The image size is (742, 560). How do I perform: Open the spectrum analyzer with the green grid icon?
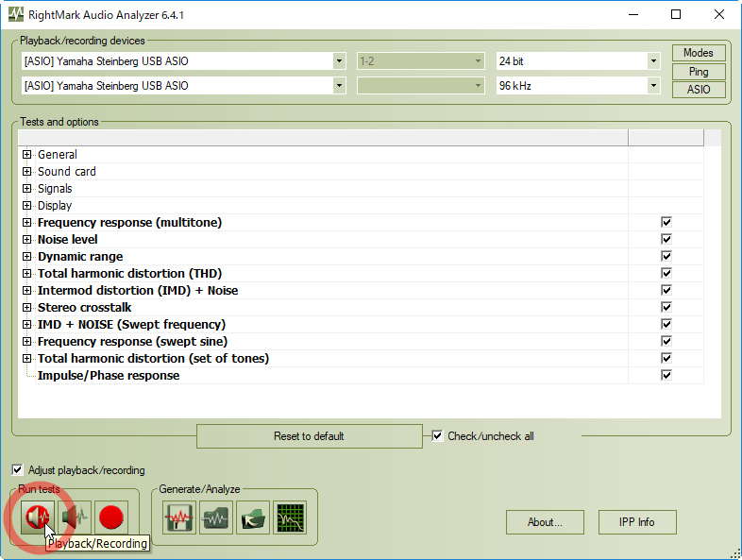pyautogui.click(x=290, y=518)
